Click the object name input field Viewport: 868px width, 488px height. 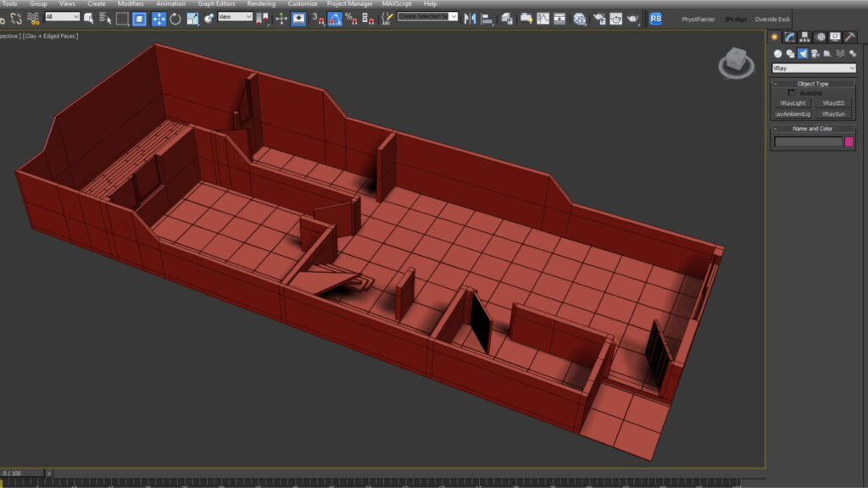click(x=808, y=142)
